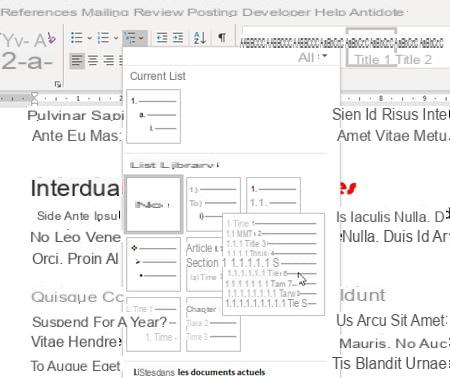The image size is (450, 378).
Task: Click the Interdua heading in the document
Action: click(75, 189)
